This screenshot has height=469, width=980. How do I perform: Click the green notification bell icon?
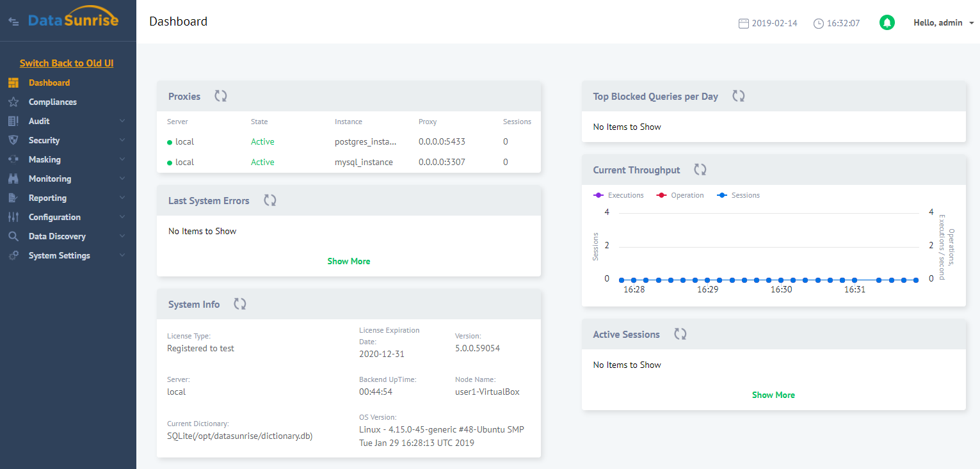(887, 22)
